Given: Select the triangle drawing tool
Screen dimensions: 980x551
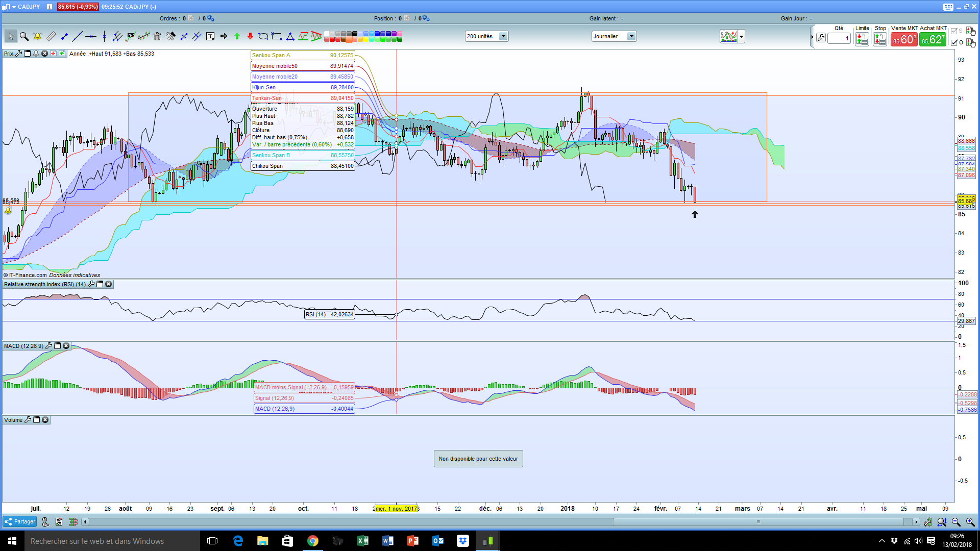Looking at the screenshot, I should pyautogui.click(x=290, y=36).
